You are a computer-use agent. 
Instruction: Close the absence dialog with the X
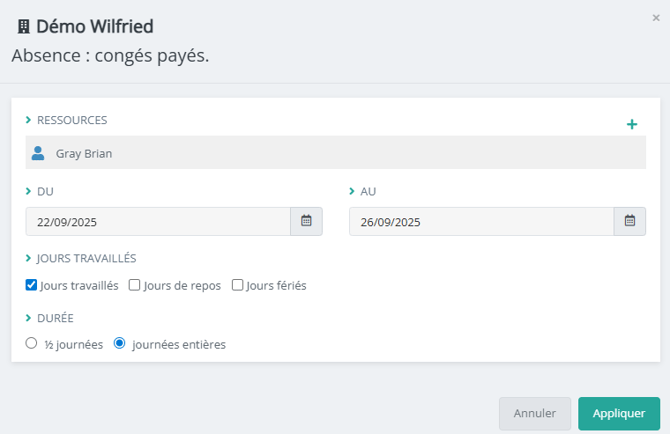pyautogui.click(x=656, y=17)
